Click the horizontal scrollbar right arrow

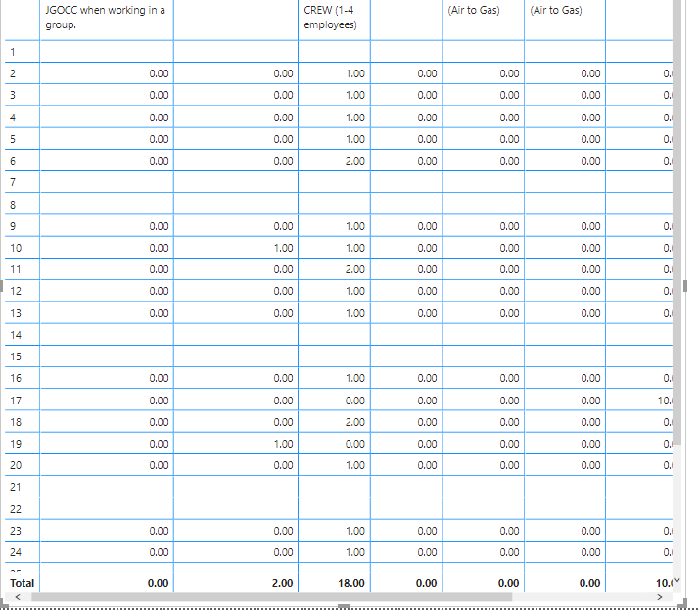coord(660,597)
